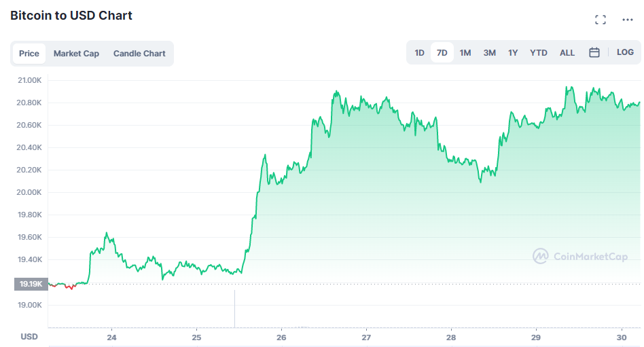Click the 19.40K y-axis label
644x347 pixels.
point(29,259)
